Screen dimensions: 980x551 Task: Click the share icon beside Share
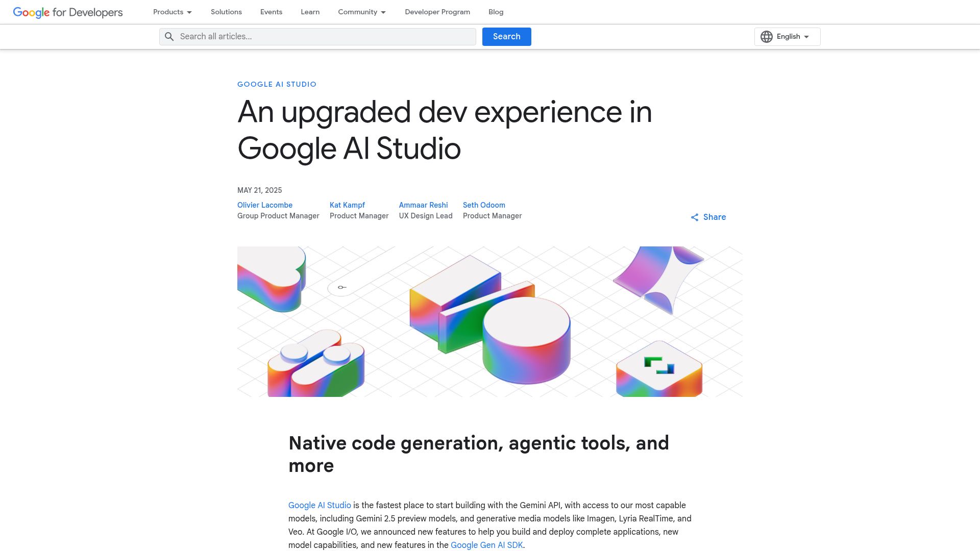[x=695, y=217]
